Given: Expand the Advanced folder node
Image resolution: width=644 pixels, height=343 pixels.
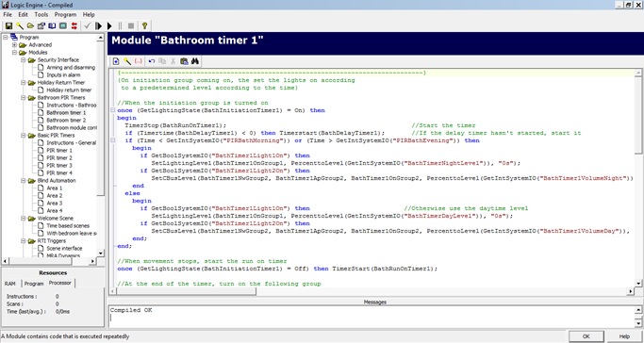Looking at the screenshot, I should [x=14, y=44].
